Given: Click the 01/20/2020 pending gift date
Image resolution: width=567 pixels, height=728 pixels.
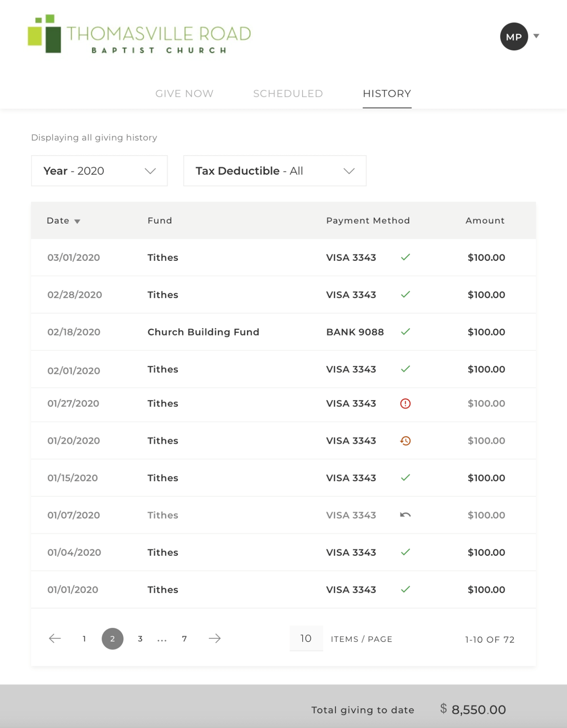Looking at the screenshot, I should pos(74,441).
